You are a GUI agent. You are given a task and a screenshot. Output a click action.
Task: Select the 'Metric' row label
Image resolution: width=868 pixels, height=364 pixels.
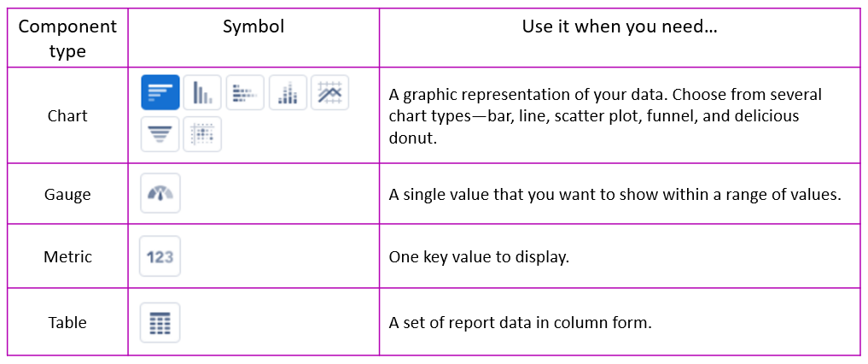pos(67,257)
